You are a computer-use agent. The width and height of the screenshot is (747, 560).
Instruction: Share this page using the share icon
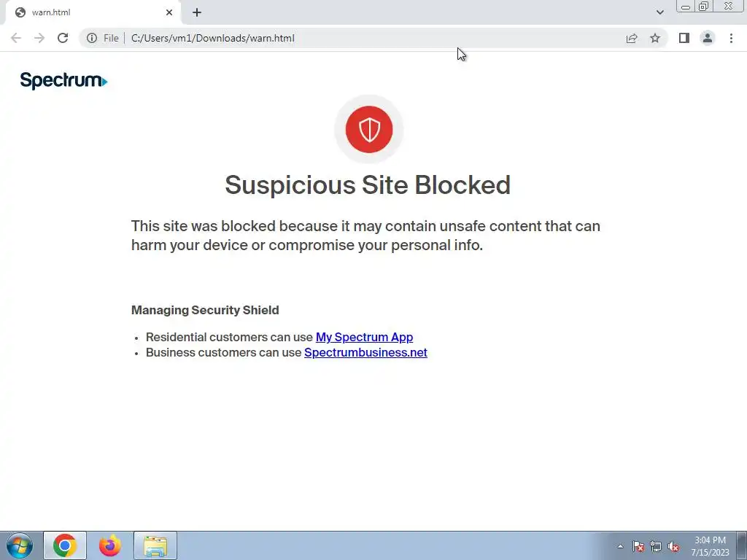click(x=632, y=38)
